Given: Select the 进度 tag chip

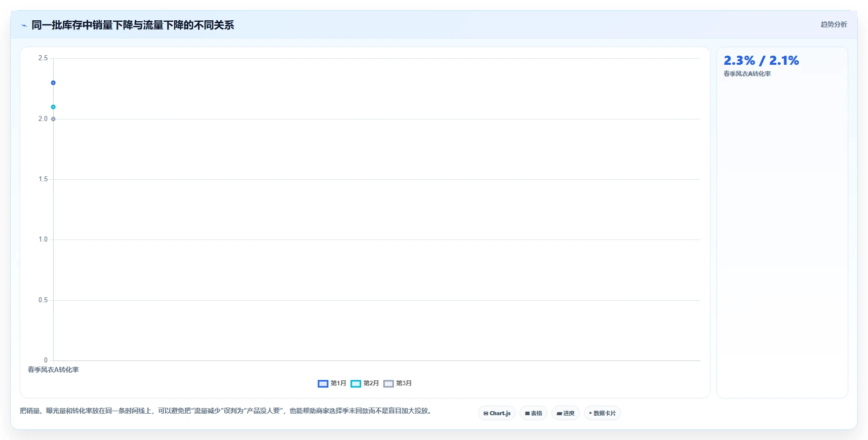Looking at the screenshot, I should (566, 413).
